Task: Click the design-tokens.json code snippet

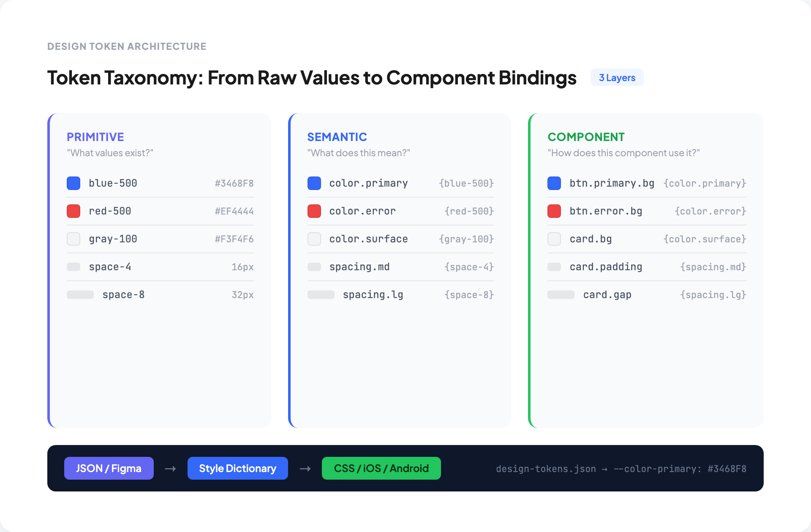Action: tap(621, 469)
